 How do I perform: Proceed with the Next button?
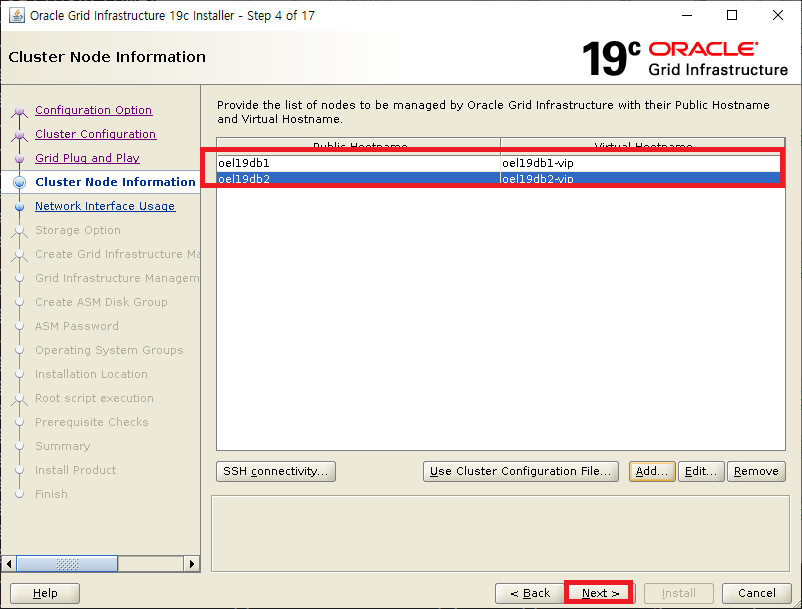pyautogui.click(x=599, y=594)
